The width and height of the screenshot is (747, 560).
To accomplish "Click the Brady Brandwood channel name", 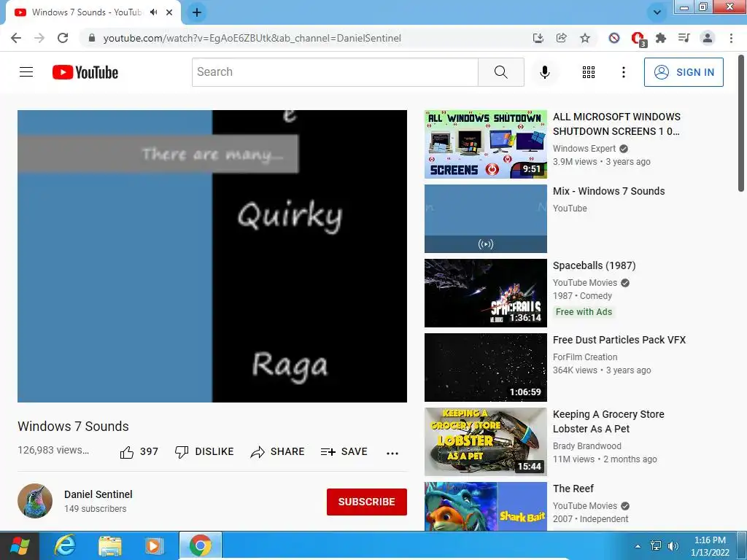I will coord(587,446).
